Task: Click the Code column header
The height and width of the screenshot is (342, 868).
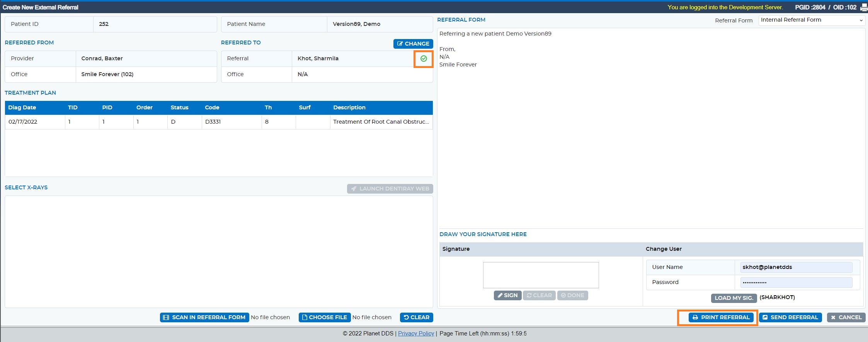Action: pyautogui.click(x=212, y=107)
